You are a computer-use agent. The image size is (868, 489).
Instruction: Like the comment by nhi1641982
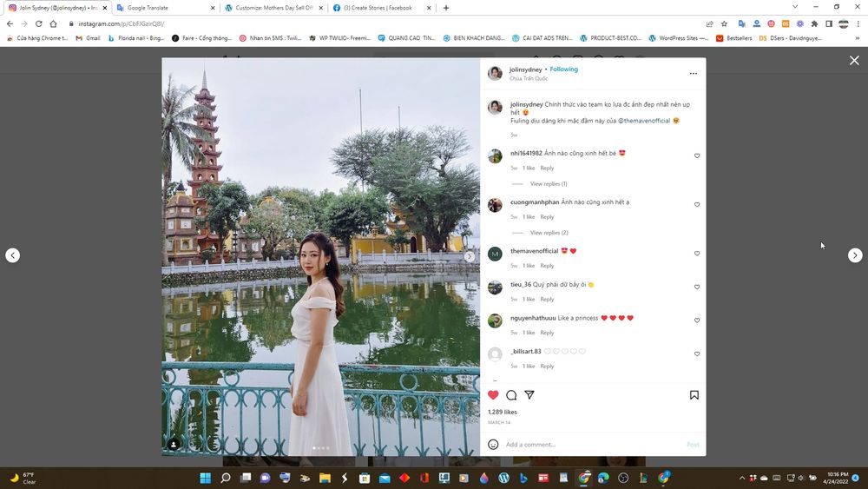coord(697,156)
